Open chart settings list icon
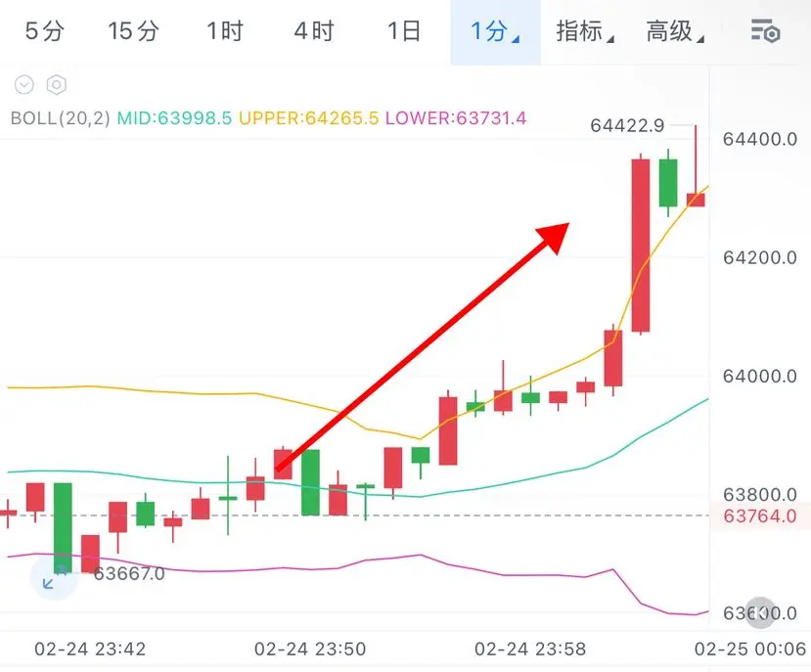The image size is (811, 672). click(765, 31)
